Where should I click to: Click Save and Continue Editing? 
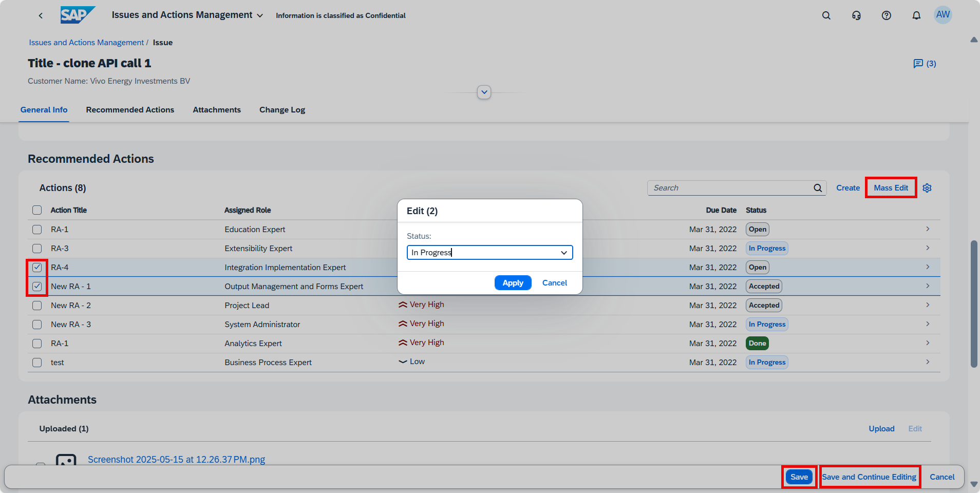869,477
